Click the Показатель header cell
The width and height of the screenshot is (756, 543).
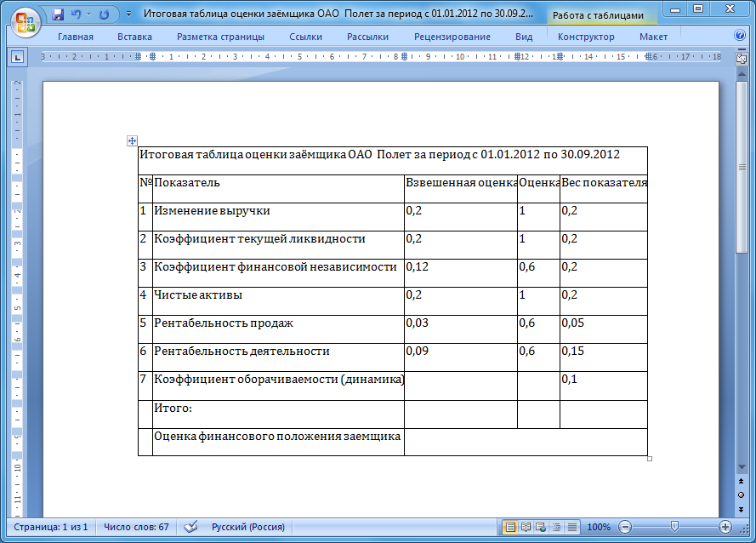tap(278, 189)
